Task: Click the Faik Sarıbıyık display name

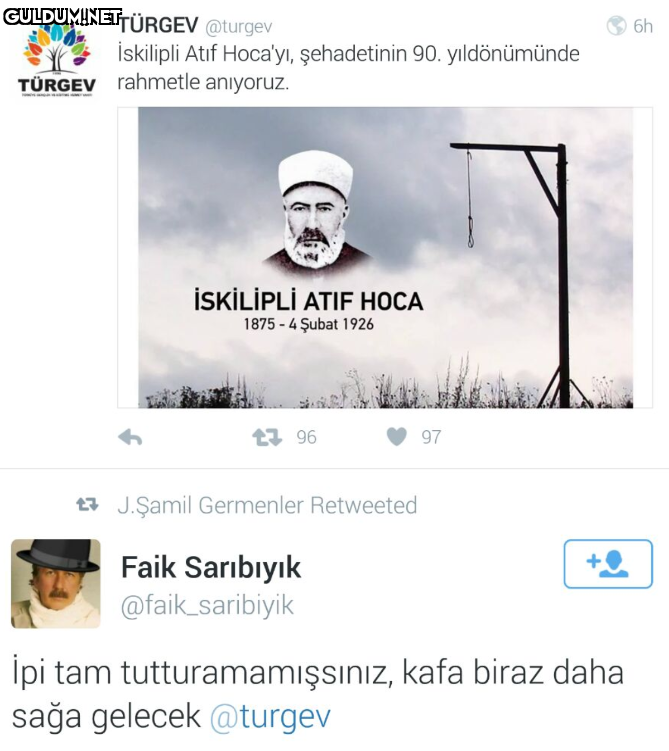Action: point(211,568)
